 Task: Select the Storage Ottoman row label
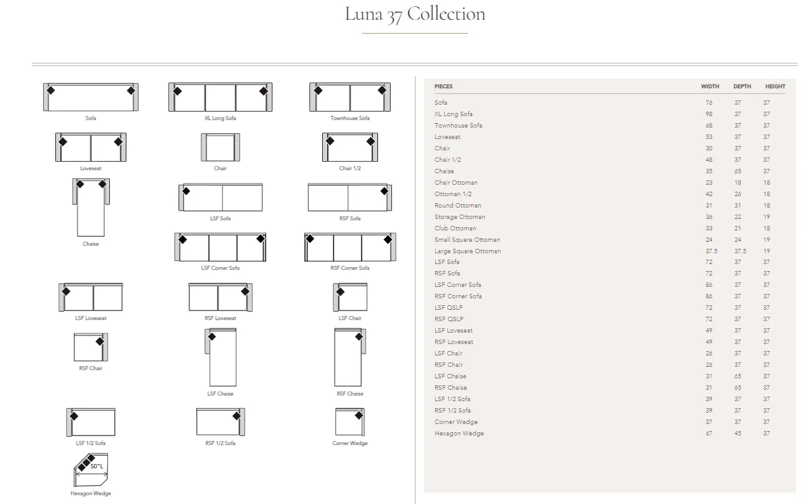[459, 217]
